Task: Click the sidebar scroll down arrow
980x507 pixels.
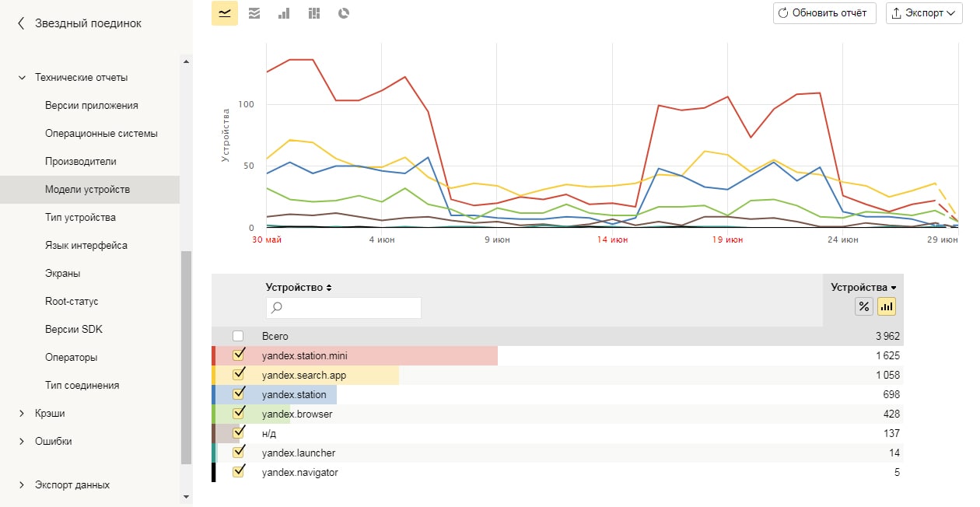Action: 186,495
